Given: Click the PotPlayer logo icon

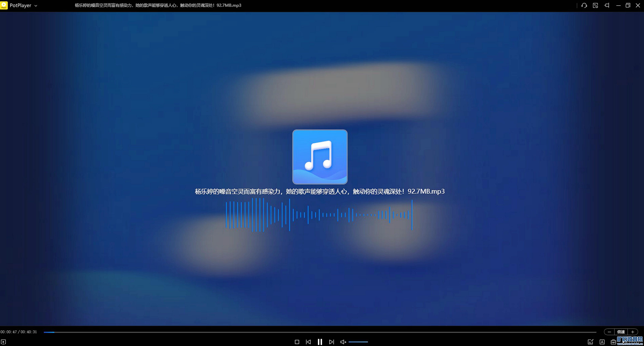Looking at the screenshot, I should [4, 5].
